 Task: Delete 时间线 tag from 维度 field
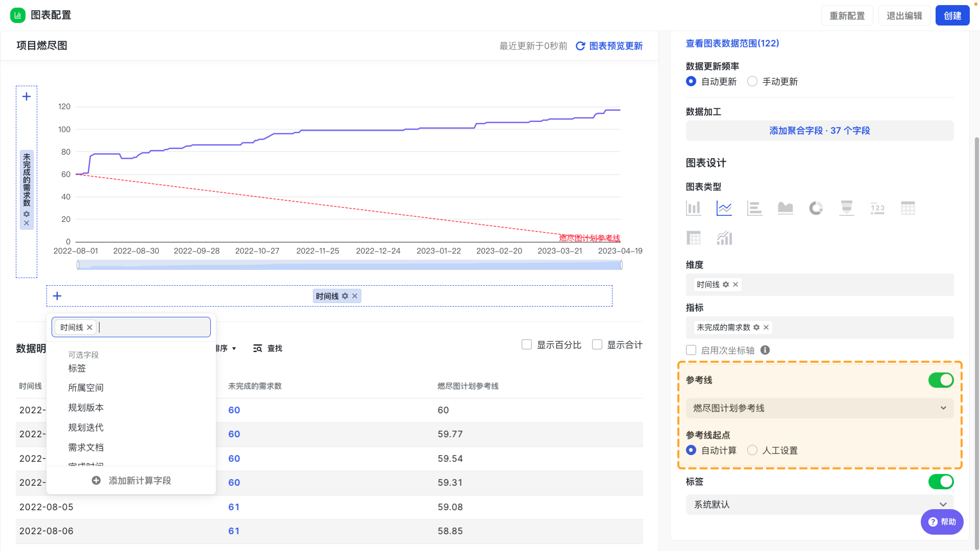click(735, 284)
